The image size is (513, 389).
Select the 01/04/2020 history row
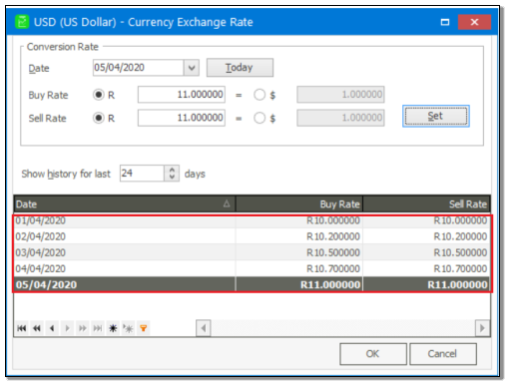[x=252, y=221]
